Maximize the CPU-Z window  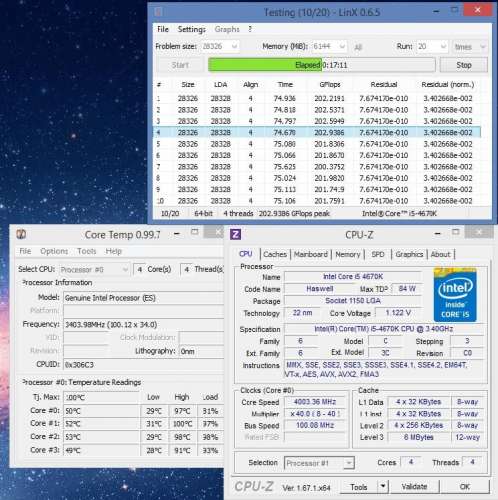pos(455,232)
